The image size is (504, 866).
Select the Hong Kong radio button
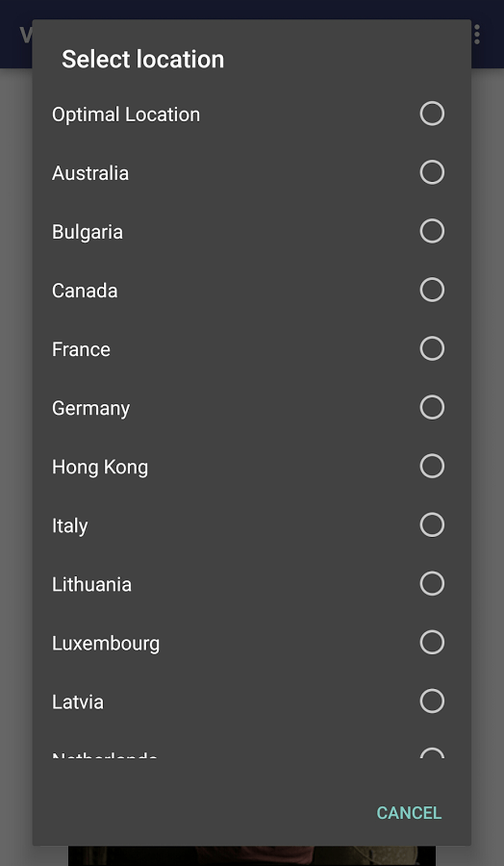(432, 466)
